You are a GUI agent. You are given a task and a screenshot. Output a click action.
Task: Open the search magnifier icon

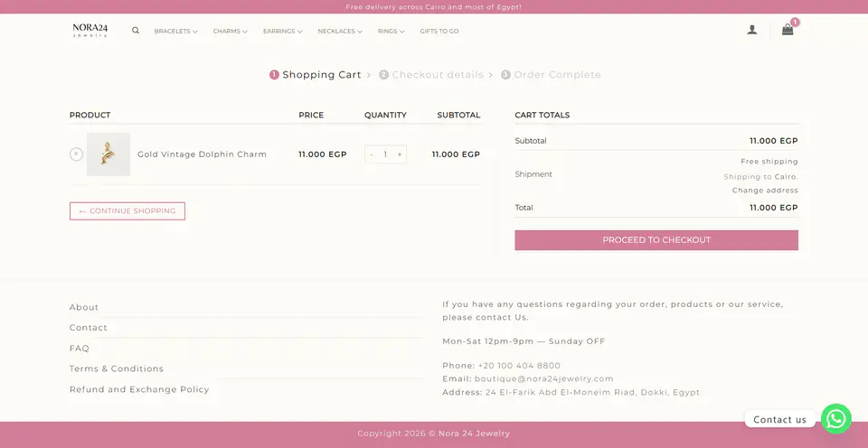[x=136, y=31]
